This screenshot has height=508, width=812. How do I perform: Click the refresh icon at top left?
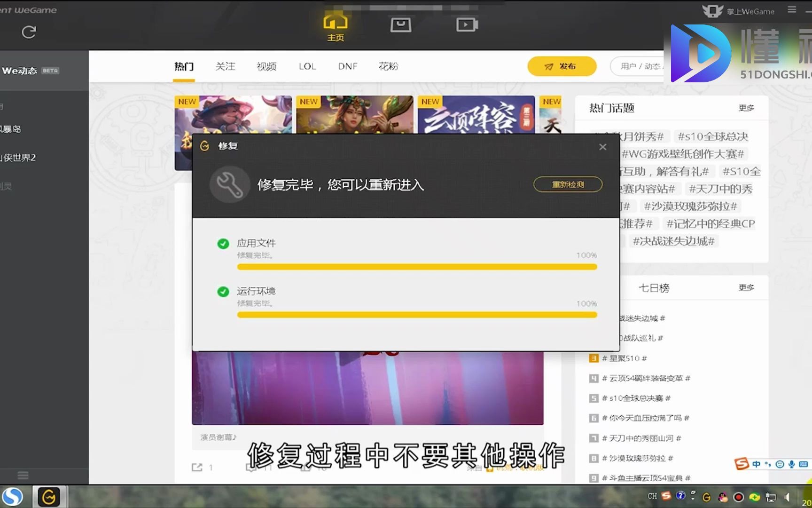tap(29, 32)
